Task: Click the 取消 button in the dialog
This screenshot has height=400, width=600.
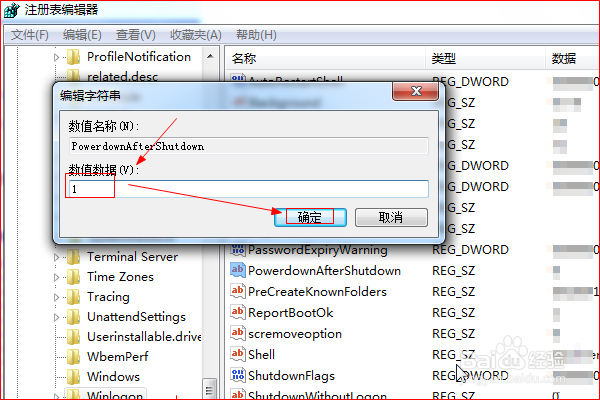Action: point(391,217)
